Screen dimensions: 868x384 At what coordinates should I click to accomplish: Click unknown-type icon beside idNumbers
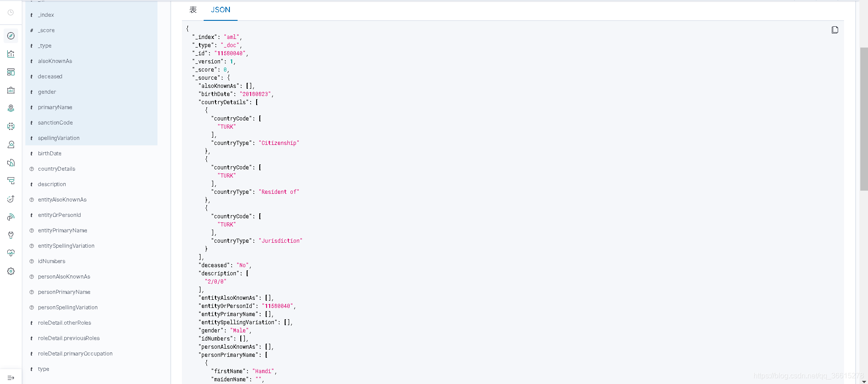point(32,261)
